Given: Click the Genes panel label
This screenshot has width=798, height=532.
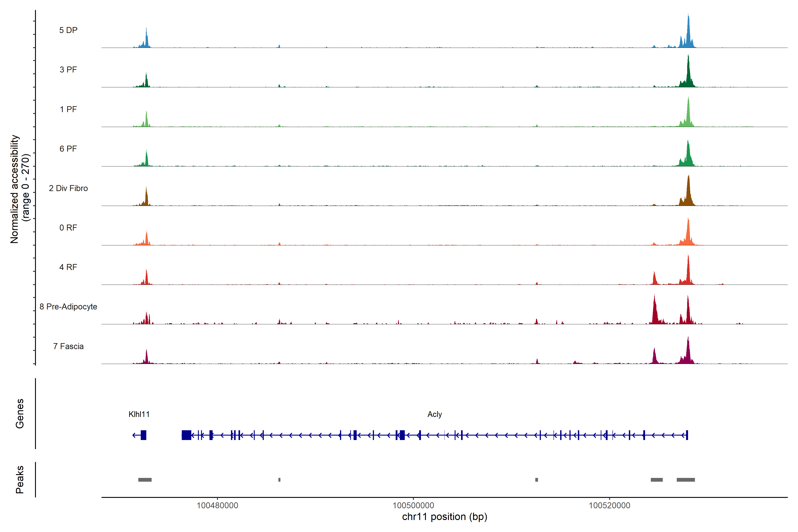Looking at the screenshot, I should pos(20,413).
